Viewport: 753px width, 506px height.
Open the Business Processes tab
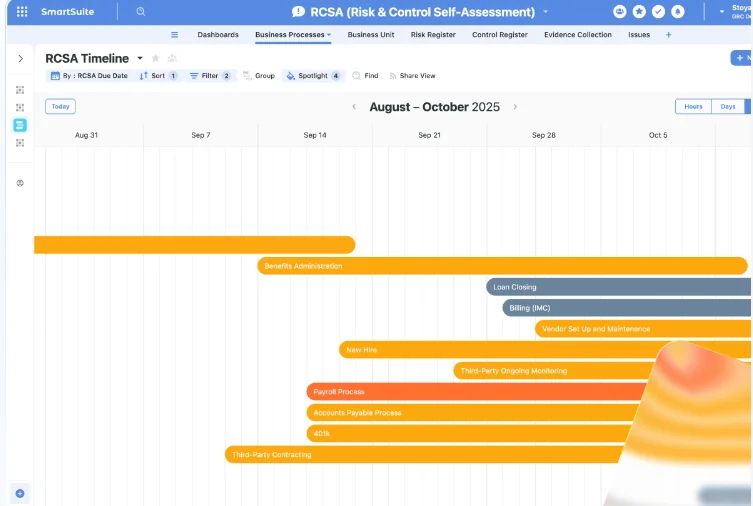(x=293, y=35)
